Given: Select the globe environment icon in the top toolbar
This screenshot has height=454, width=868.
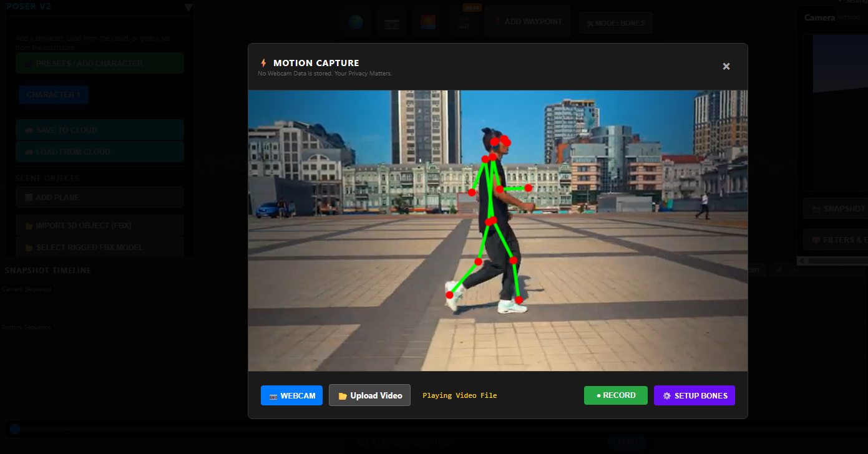Looking at the screenshot, I should 354,22.
